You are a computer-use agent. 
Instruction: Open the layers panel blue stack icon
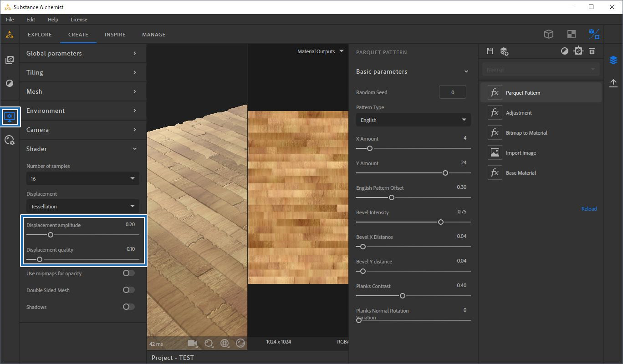pyautogui.click(x=613, y=60)
